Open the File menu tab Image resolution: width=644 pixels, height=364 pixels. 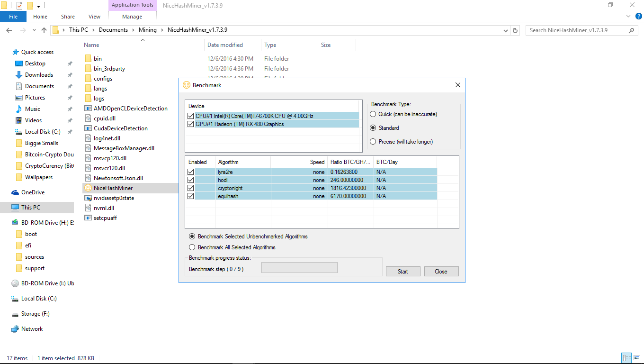(13, 17)
